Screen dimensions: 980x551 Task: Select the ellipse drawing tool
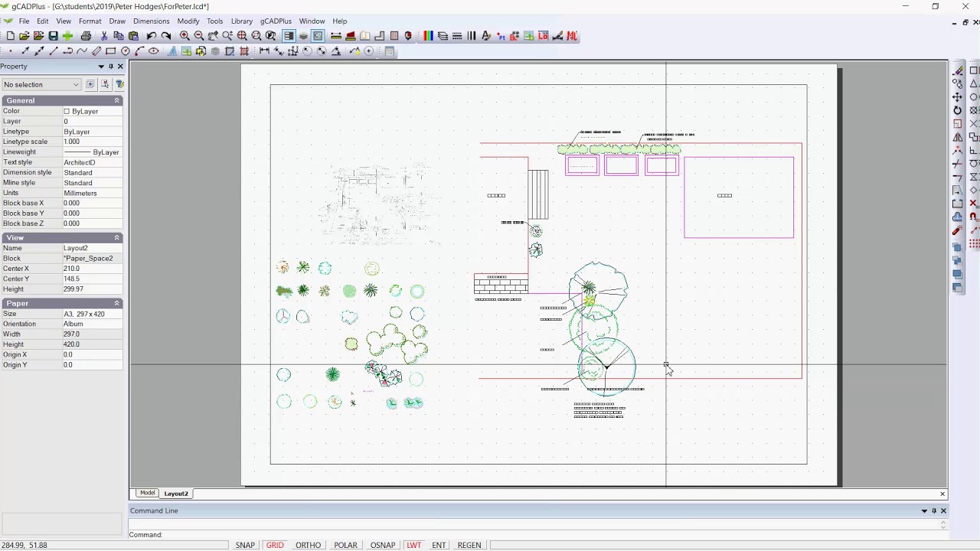point(154,51)
